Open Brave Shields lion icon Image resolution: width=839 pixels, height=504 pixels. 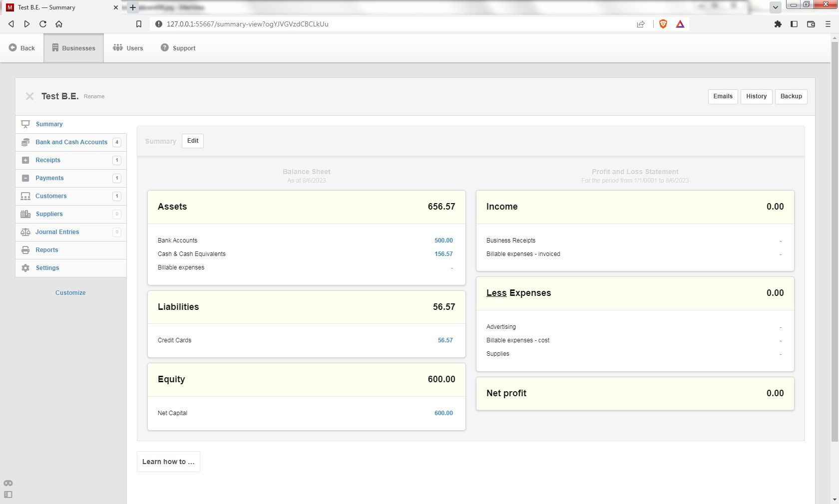tap(663, 24)
